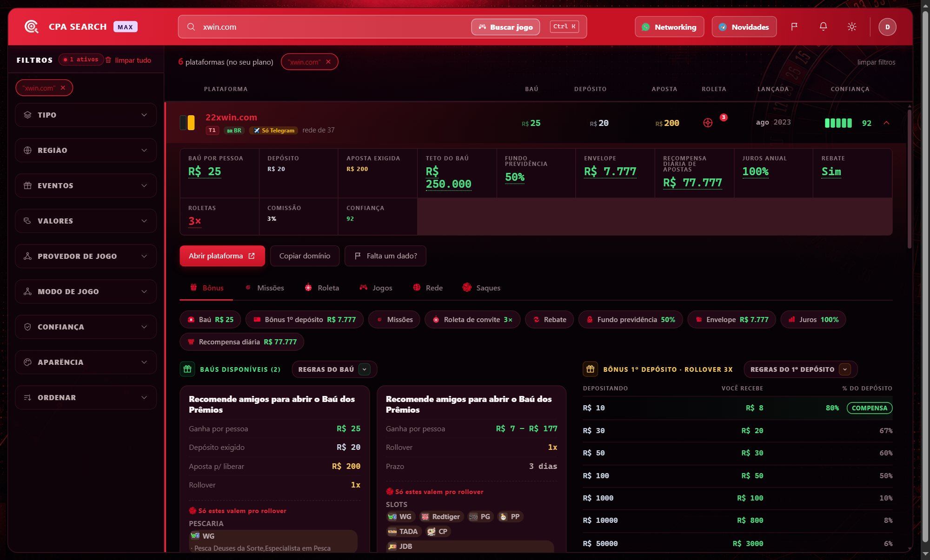
Task: Click the Redtiger provider chip
Action: (440, 517)
